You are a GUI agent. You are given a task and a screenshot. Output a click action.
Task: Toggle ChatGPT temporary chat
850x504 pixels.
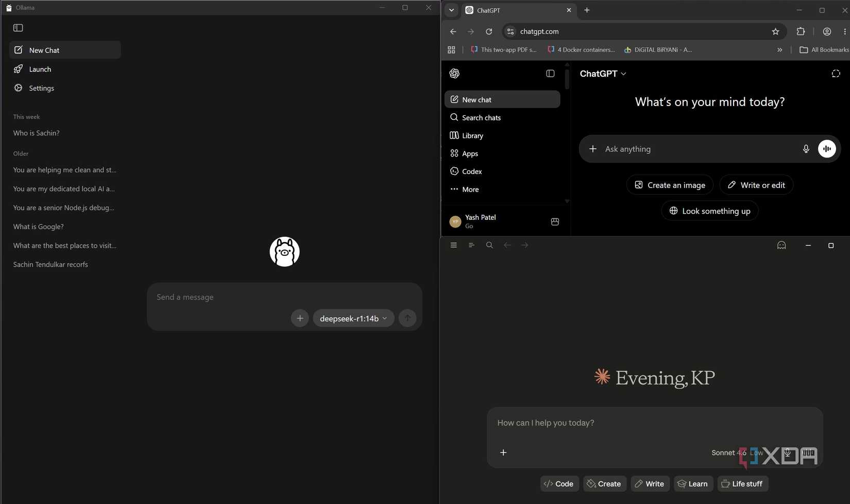[x=836, y=74]
